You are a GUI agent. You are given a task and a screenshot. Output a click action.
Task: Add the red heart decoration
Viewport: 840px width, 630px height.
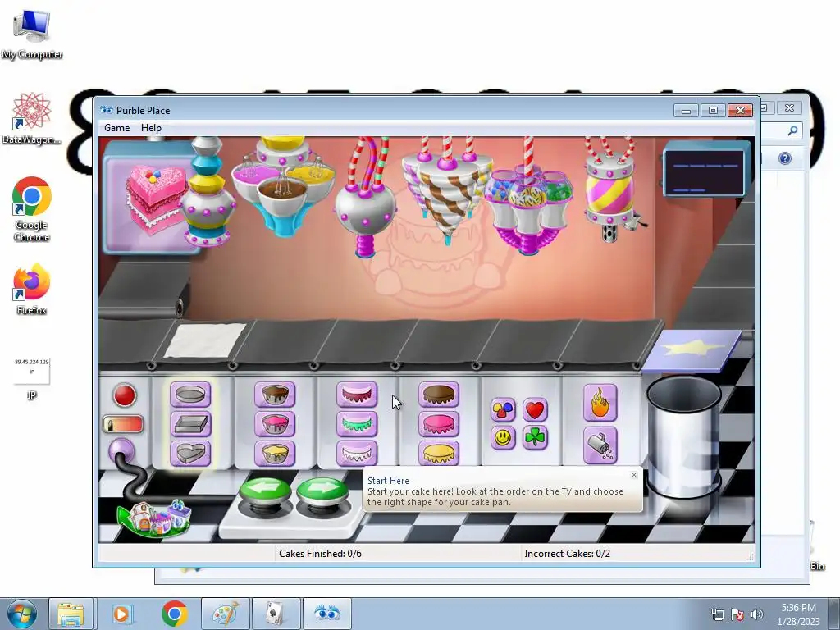coord(535,410)
